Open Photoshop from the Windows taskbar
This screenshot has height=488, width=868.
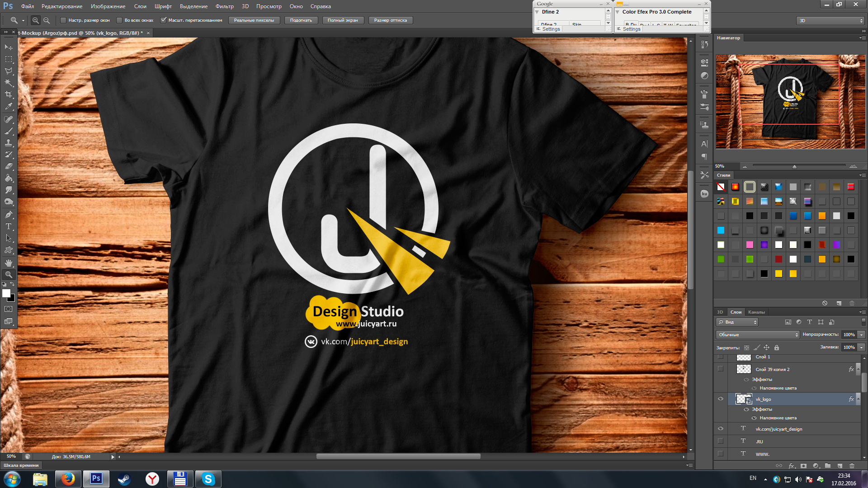click(96, 479)
